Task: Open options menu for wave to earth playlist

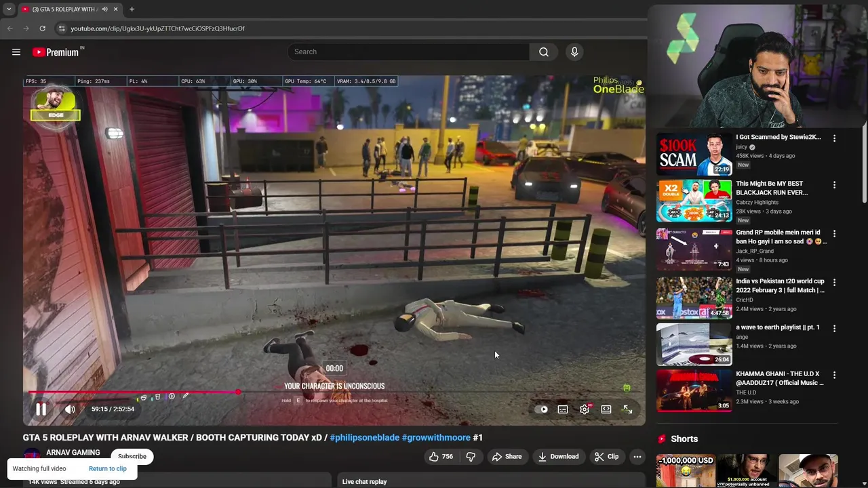Action: point(834,329)
